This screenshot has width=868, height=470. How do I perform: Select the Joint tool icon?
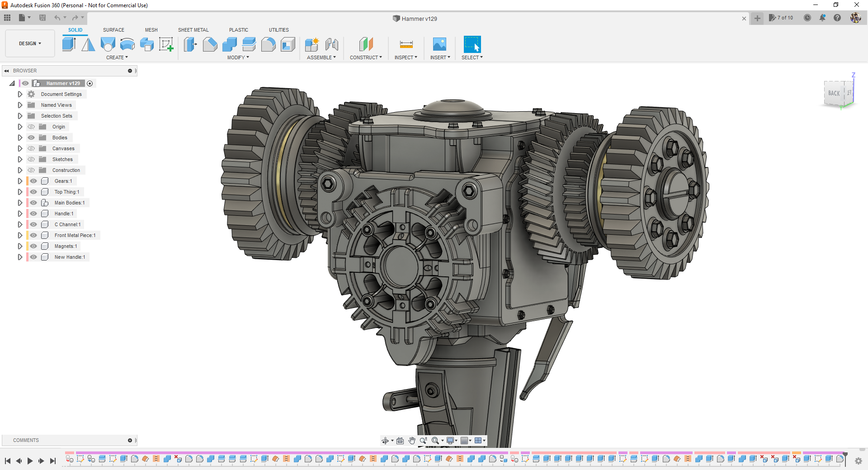[331, 44]
